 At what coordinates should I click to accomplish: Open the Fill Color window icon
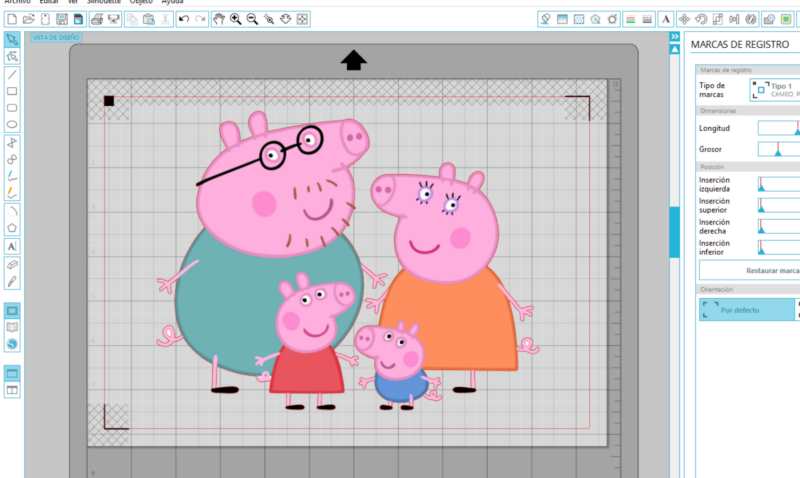point(545,19)
